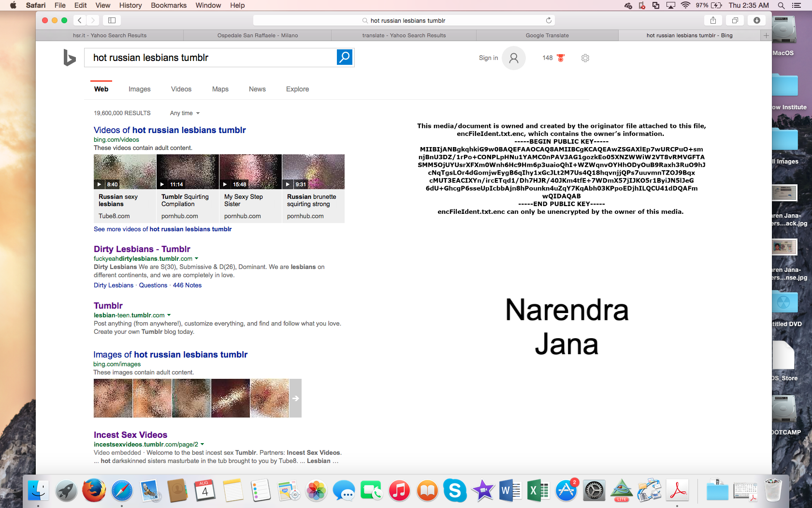
Task: Open Wi-Fi status menu
Action: point(685,5)
